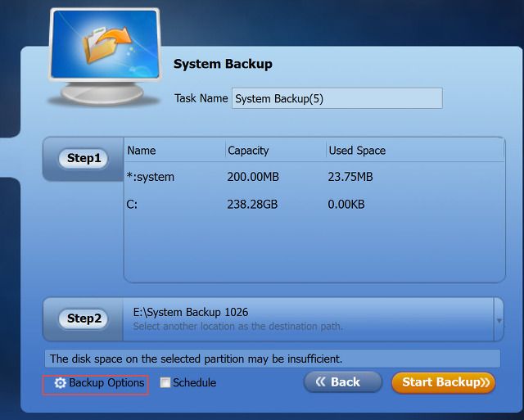Open the destination path dropdown arrow
This screenshot has height=420, width=524.
499,320
